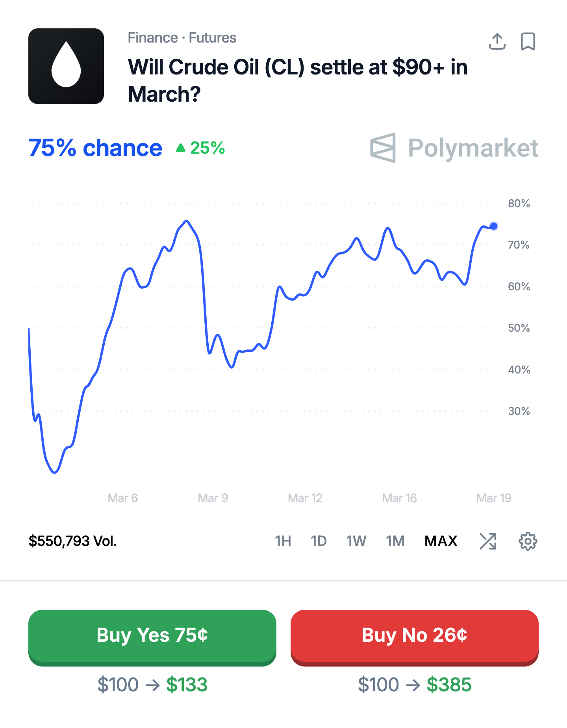The width and height of the screenshot is (567, 728).
Task: Open the Finance category link
Action: (x=153, y=38)
